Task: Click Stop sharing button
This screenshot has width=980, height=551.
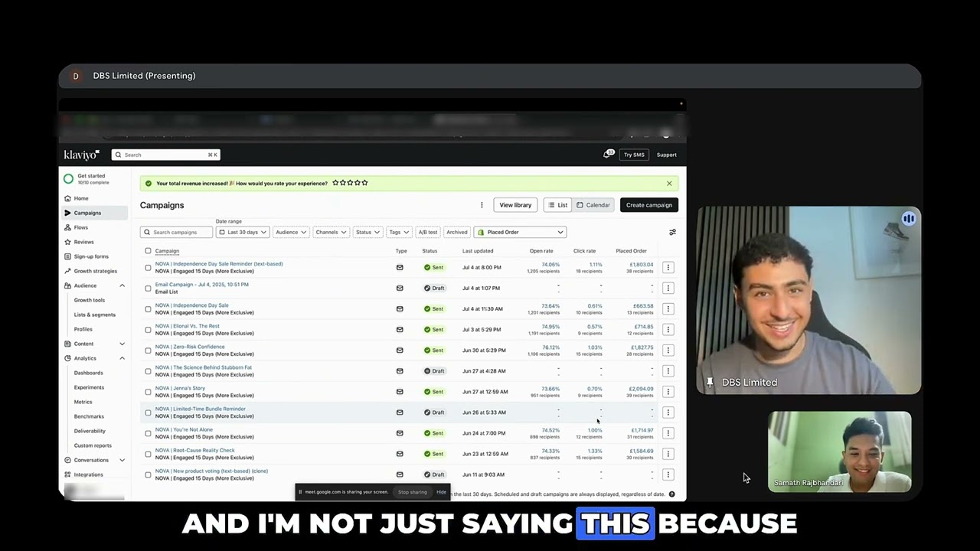Action: (x=413, y=492)
